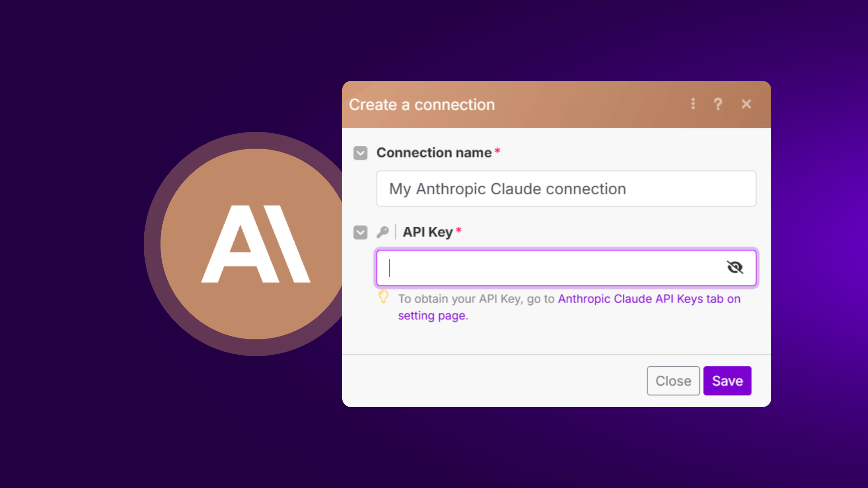Click the Close button
This screenshot has height=488, width=868.
coord(673,381)
